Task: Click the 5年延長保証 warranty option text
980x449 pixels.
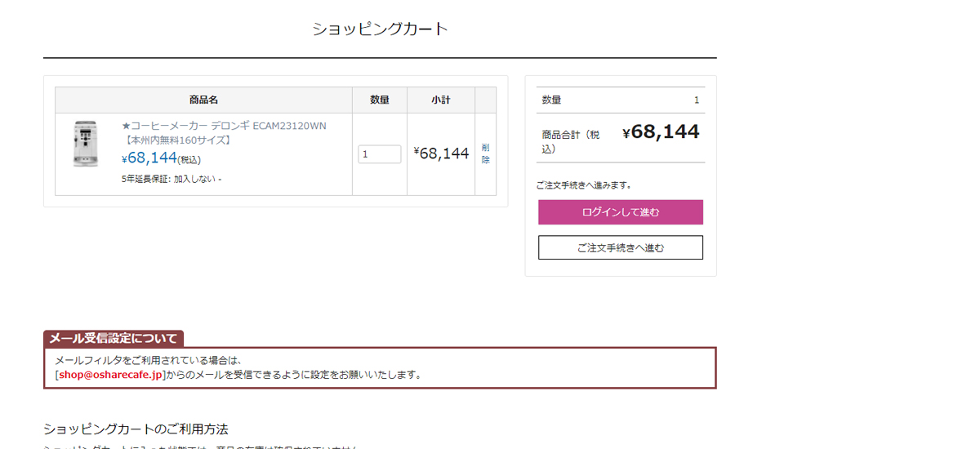Action: 171,179
